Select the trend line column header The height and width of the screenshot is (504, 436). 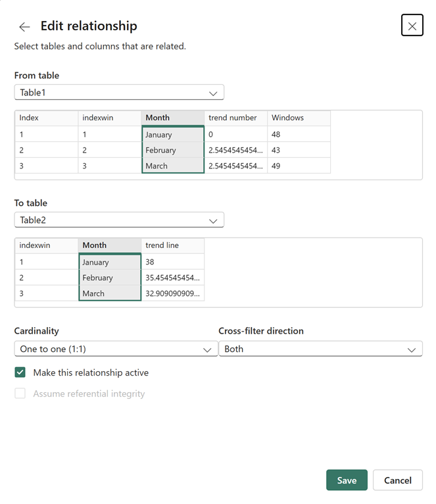tap(172, 245)
